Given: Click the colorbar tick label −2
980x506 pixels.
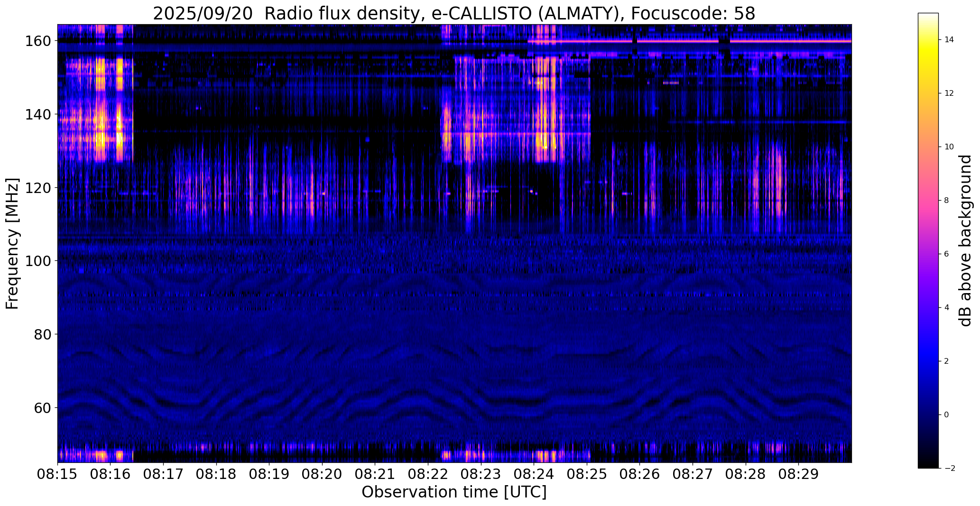Looking at the screenshot, I should [x=950, y=469].
